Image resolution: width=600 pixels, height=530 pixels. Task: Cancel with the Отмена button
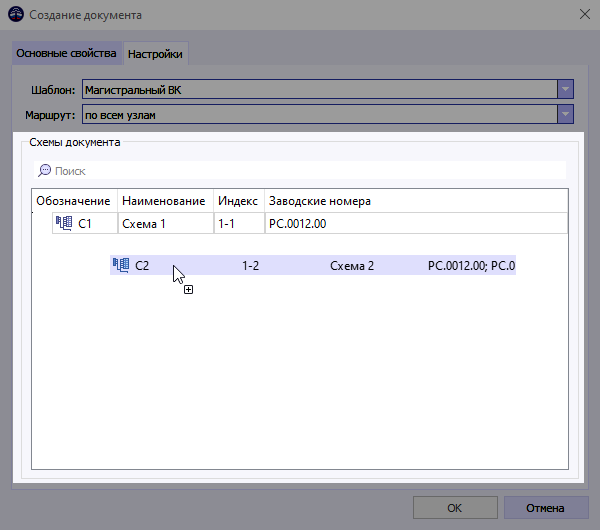pos(546,508)
